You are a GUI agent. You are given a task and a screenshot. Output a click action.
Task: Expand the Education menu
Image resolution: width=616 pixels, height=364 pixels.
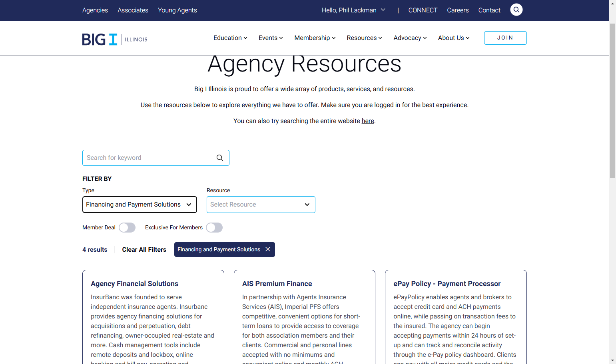[x=230, y=38]
